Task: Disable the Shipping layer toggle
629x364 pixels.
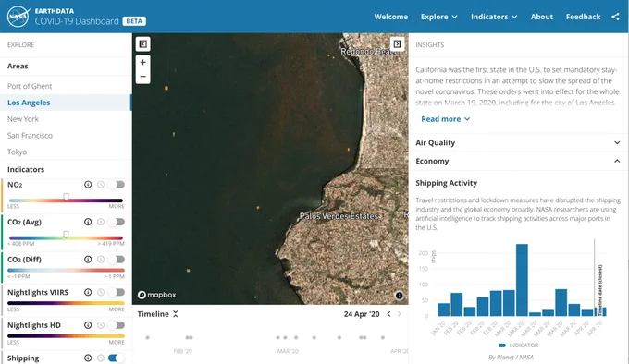Action: click(x=117, y=358)
